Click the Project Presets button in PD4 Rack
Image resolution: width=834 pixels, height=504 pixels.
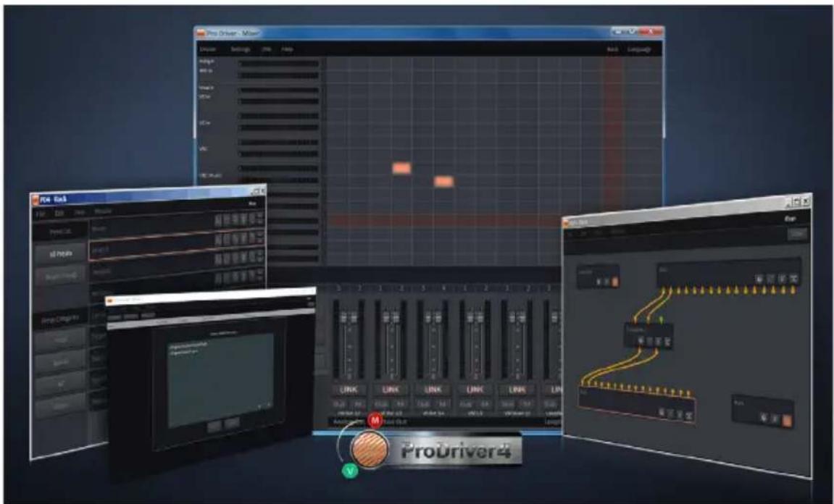(61, 276)
